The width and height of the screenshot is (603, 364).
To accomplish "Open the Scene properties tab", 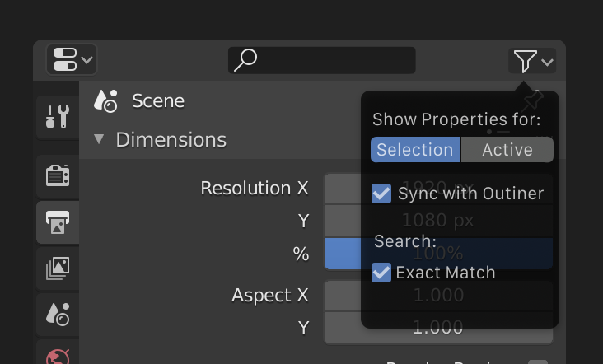I will [58, 313].
